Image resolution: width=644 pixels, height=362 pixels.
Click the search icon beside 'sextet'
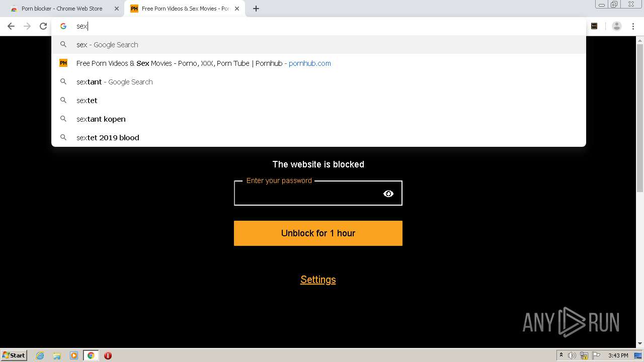pyautogui.click(x=63, y=101)
